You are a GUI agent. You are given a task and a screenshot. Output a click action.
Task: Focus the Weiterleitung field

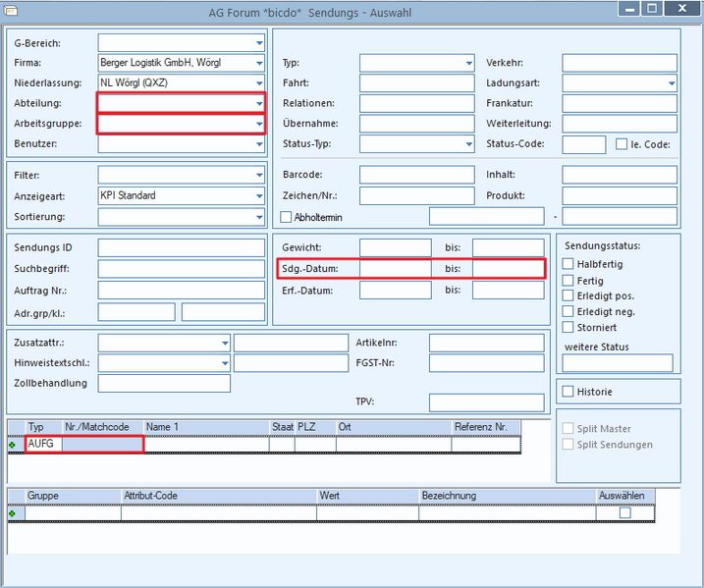(620, 124)
